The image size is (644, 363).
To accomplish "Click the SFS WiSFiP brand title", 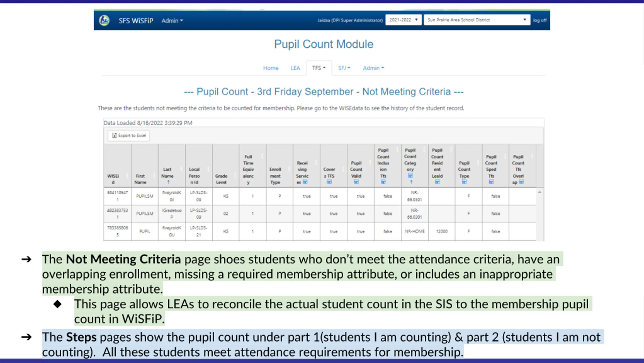I will coord(136,21).
